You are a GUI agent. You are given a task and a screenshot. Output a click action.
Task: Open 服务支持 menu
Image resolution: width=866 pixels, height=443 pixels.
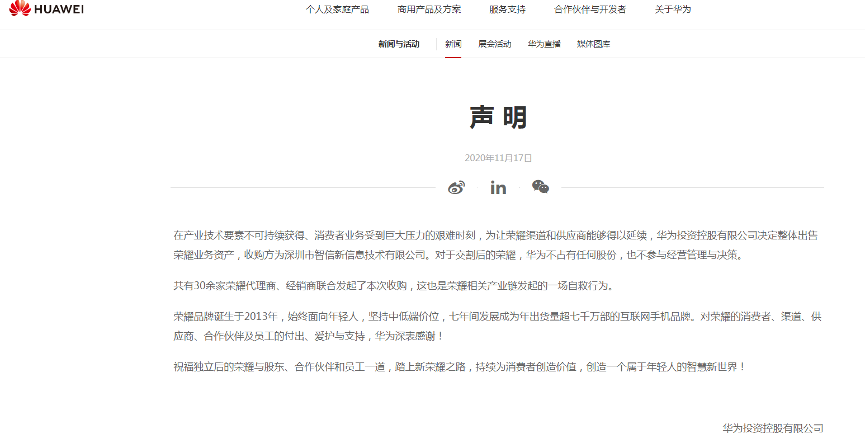(508, 9)
